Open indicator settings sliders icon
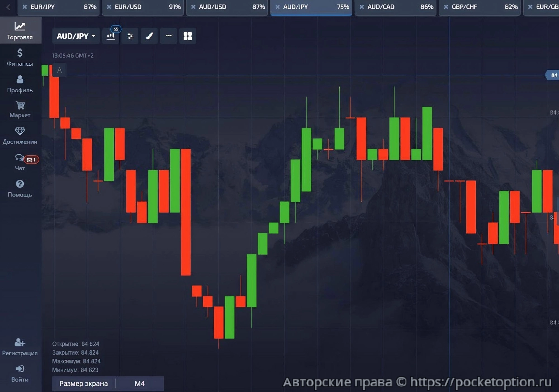Screen dimensions: 559x392 click(x=130, y=36)
